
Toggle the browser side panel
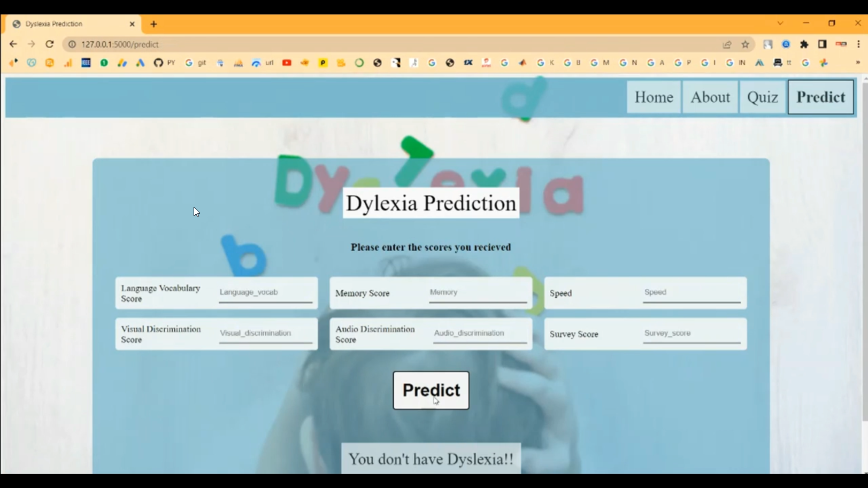pyautogui.click(x=823, y=44)
